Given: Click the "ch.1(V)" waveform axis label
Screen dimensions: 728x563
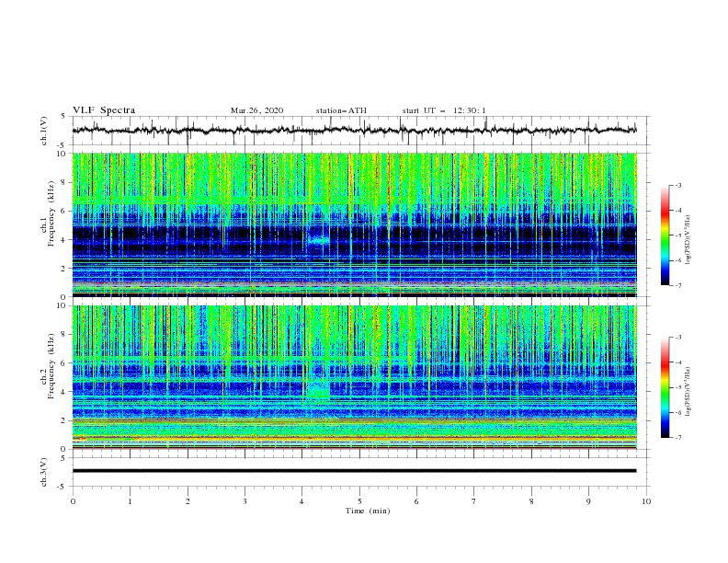Looking at the screenshot, I should [x=44, y=131].
